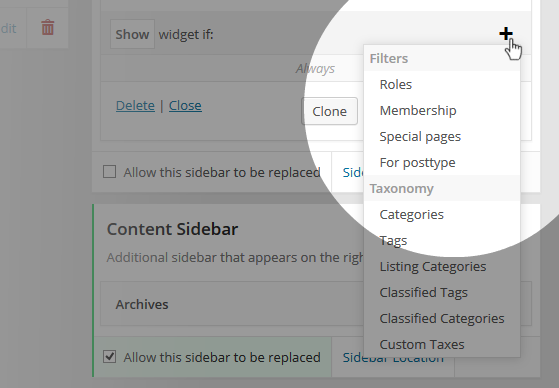Open Sidebar Location link at bottom

point(393,357)
